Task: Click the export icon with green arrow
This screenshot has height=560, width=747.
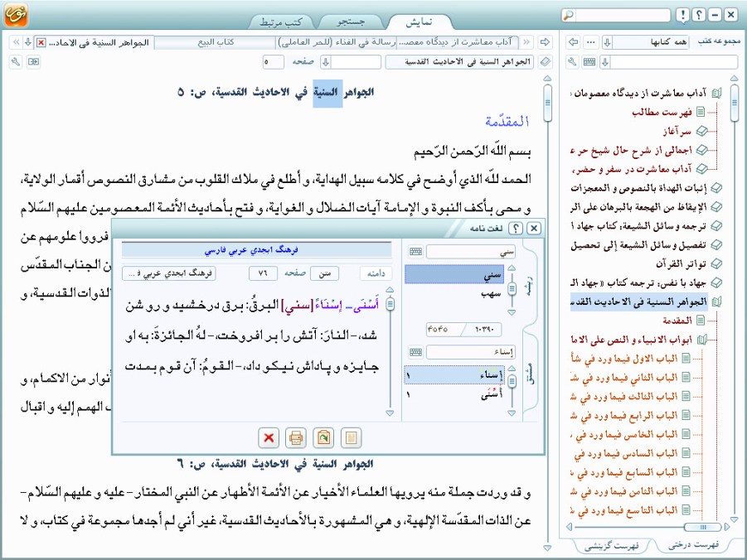Action: (x=323, y=437)
